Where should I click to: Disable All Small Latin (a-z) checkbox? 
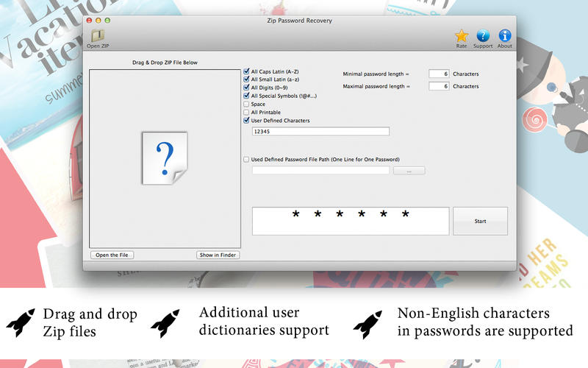[x=246, y=79]
